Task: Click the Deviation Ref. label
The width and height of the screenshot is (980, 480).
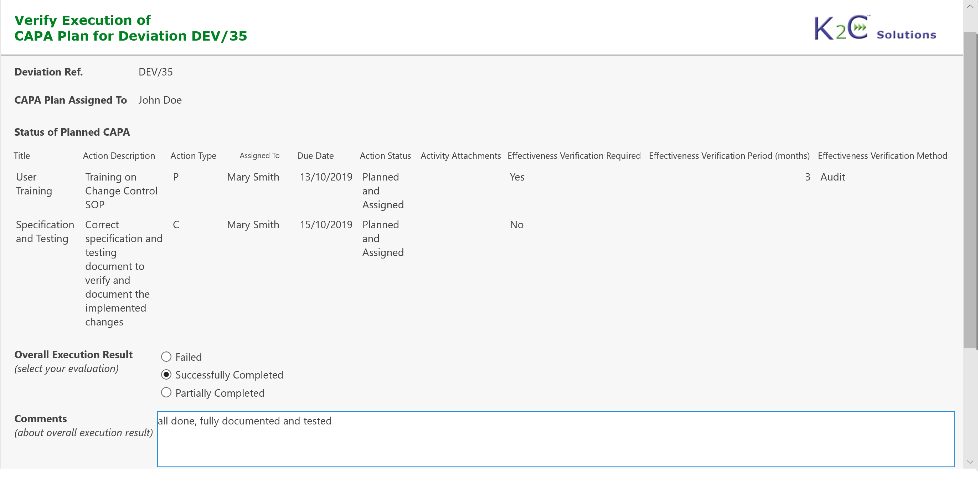Action: click(48, 72)
